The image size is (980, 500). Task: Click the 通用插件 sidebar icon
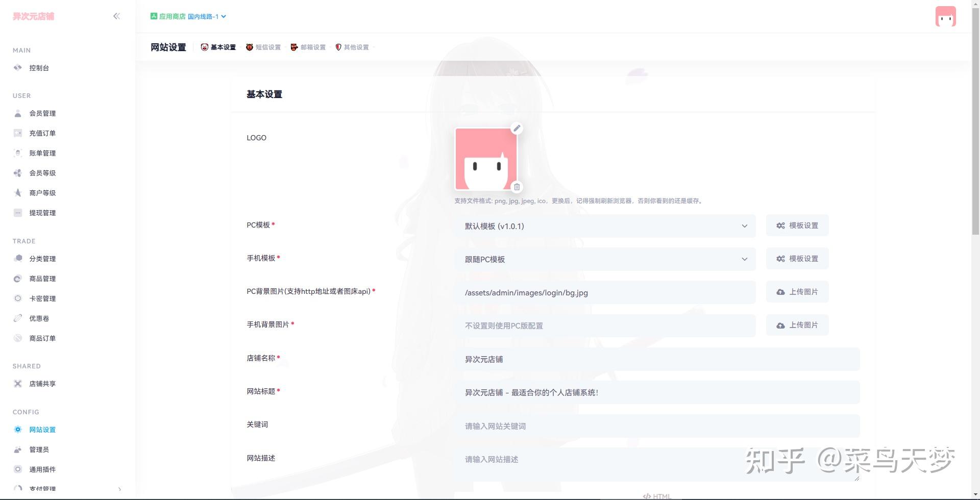[x=18, y=469]
